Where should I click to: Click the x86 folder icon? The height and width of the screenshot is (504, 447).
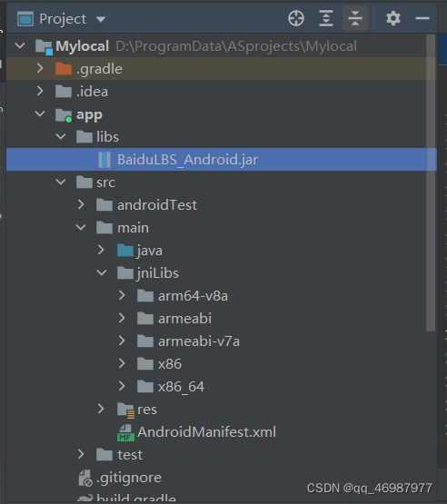click(145, 364)
